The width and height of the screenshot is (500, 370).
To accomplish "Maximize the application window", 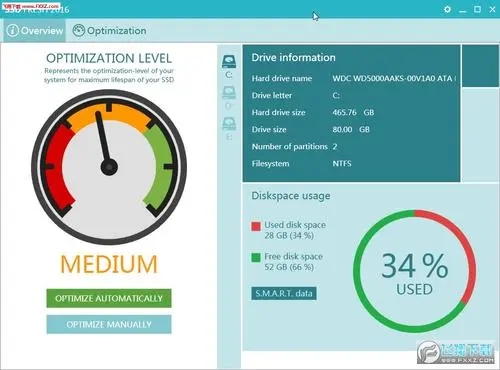I will tap(477, 9).
